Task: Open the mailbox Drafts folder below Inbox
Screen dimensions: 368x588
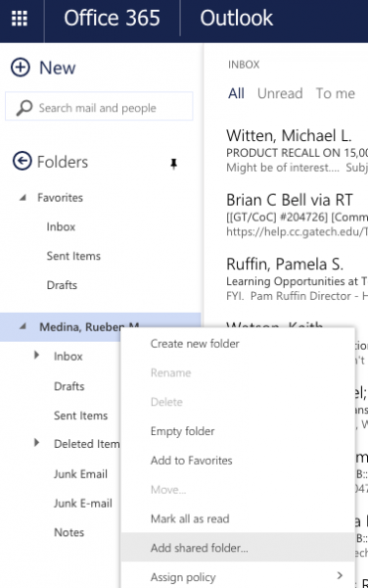Action: (x=69, y=386)
